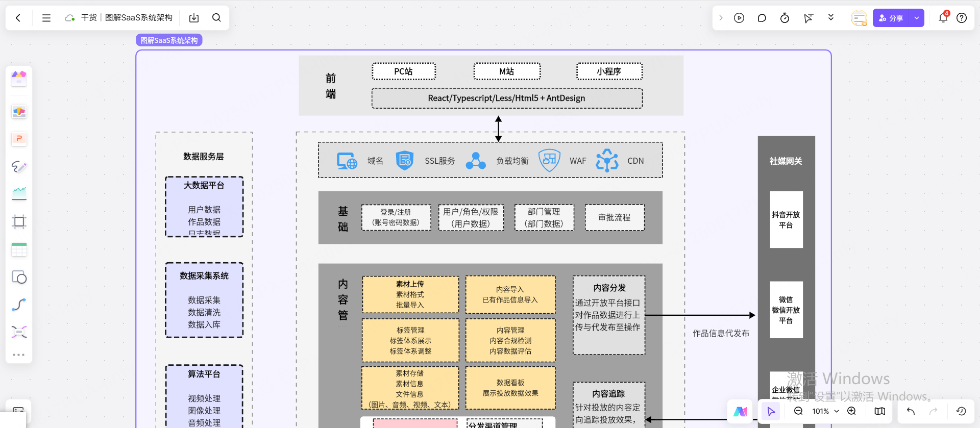Click the WAF shield icon

(x=550, y=160)
